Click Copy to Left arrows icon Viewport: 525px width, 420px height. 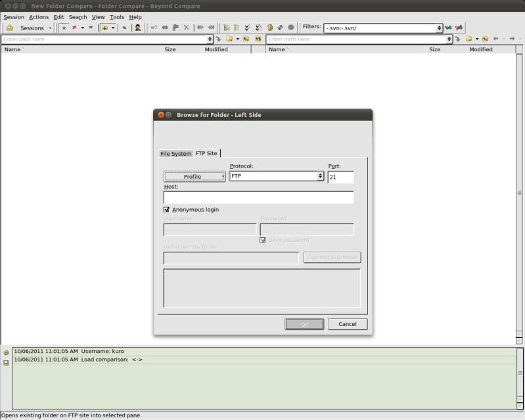click(212, 28)
